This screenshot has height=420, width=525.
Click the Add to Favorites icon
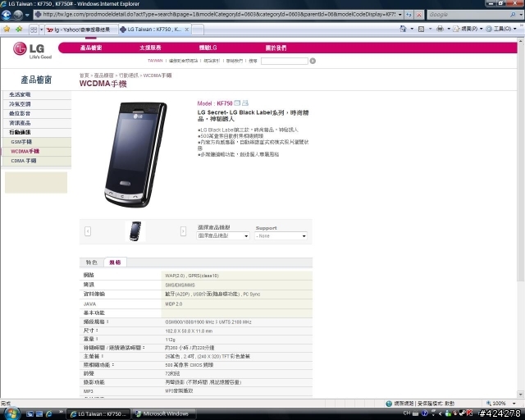tap(18, 30)
